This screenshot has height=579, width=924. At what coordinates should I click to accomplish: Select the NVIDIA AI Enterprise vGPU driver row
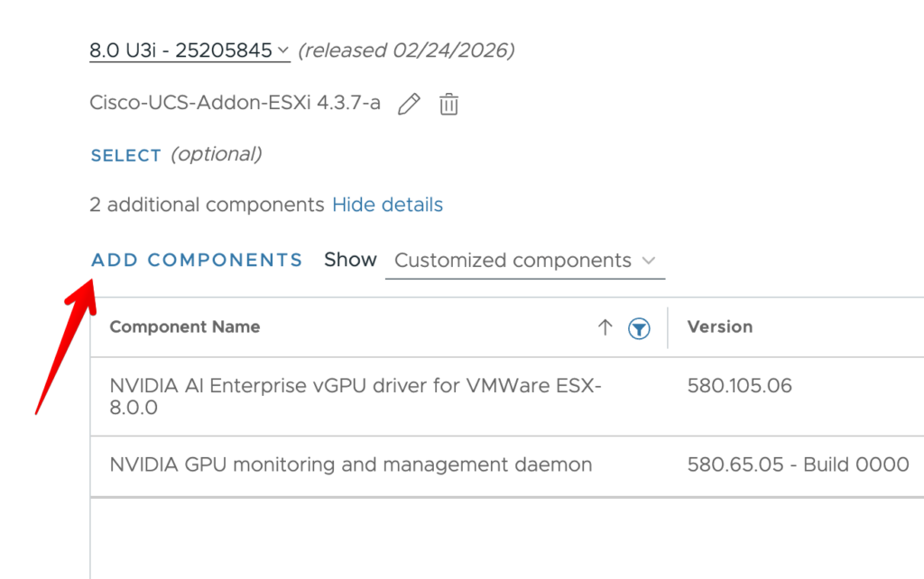tap(355, 397)
